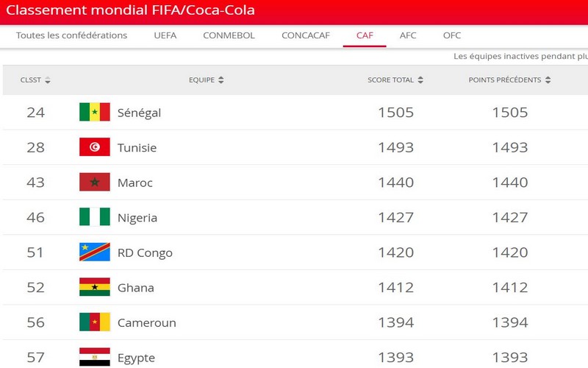Image resolution: width=588 pixels, height=368 pixels.
Task: Sort table by EQUIPE column
Action: 206,80
